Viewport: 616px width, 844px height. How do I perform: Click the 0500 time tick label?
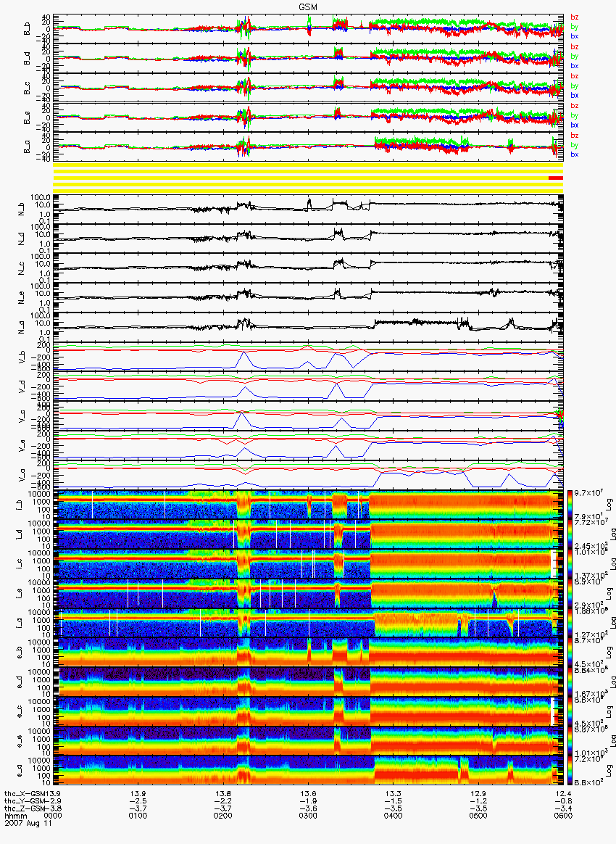pyautogui.click(x=478, y=816)
